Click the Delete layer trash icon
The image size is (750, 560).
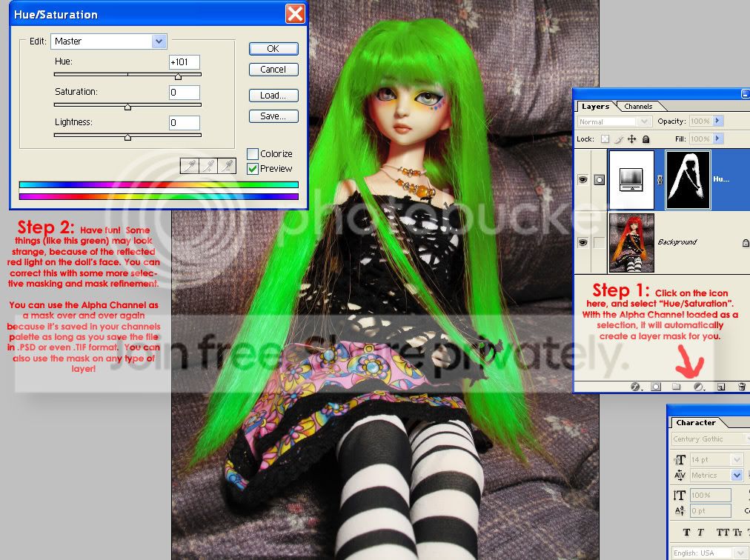click(741, 387)
